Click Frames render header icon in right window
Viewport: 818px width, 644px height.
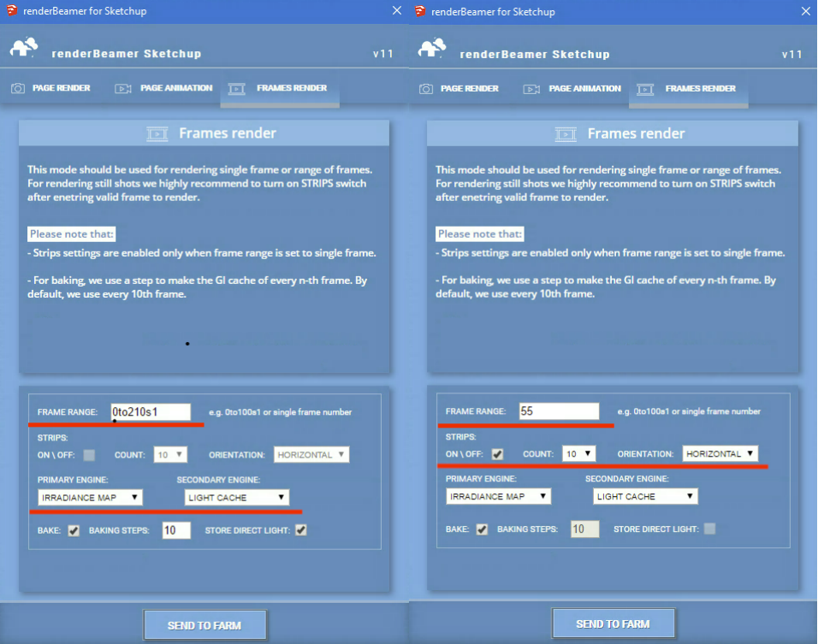tap(566, 134)
